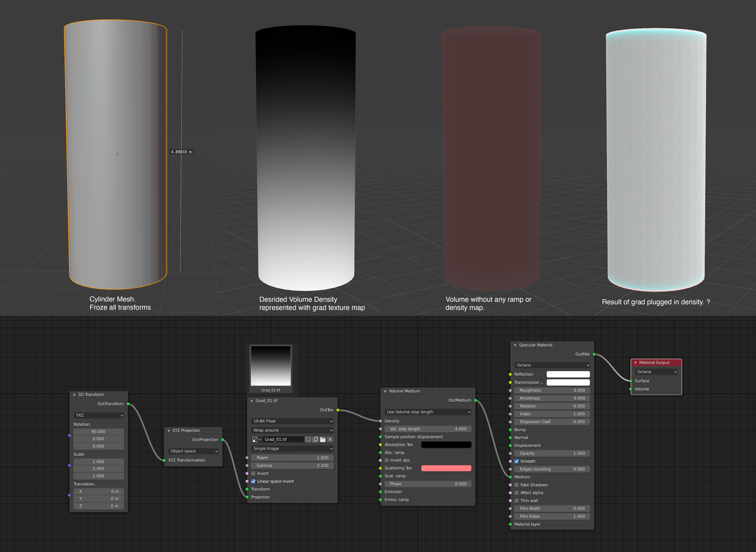Uncheck Smooth in the Specular Material
The height and width of the screenshot is (552, 756).
517,461
